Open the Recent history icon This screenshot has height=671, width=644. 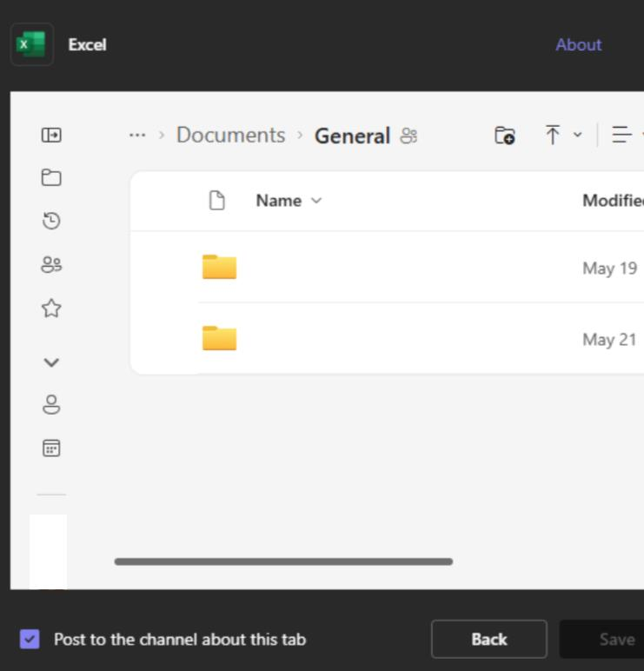click(x=51, y=221)
